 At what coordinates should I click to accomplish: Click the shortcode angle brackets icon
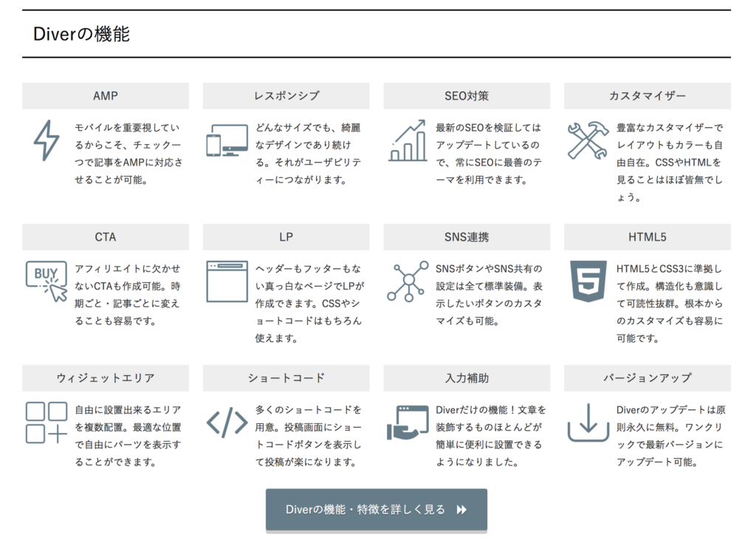point(227,423)
